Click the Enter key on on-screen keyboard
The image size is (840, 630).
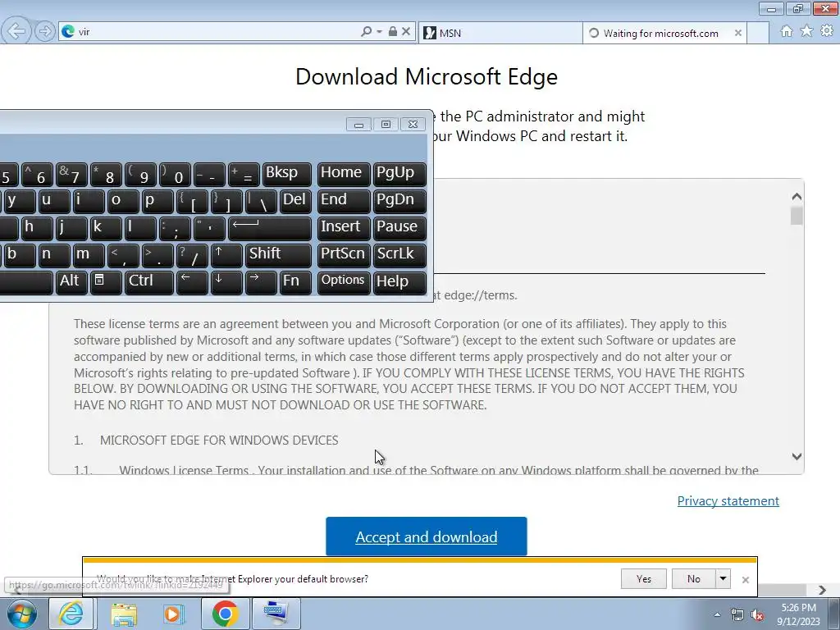[269, 228]
